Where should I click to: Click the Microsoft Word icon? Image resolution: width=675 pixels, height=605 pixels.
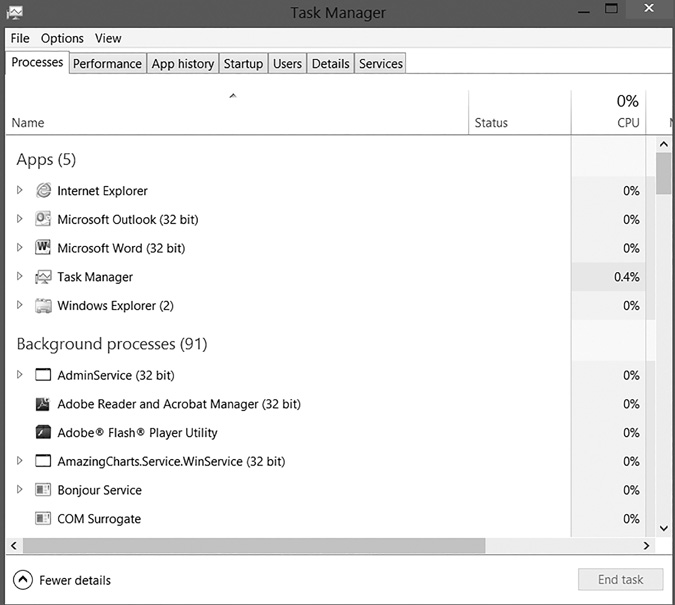pos(43,248)
